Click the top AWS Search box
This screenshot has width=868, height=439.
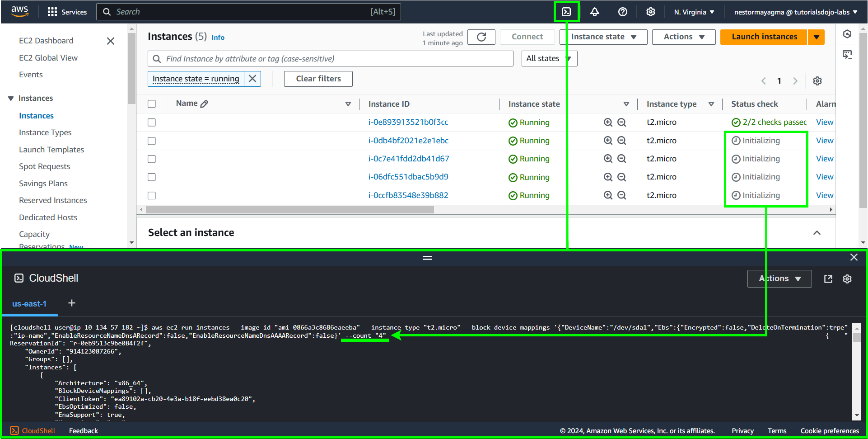click(x=248, y=12)
